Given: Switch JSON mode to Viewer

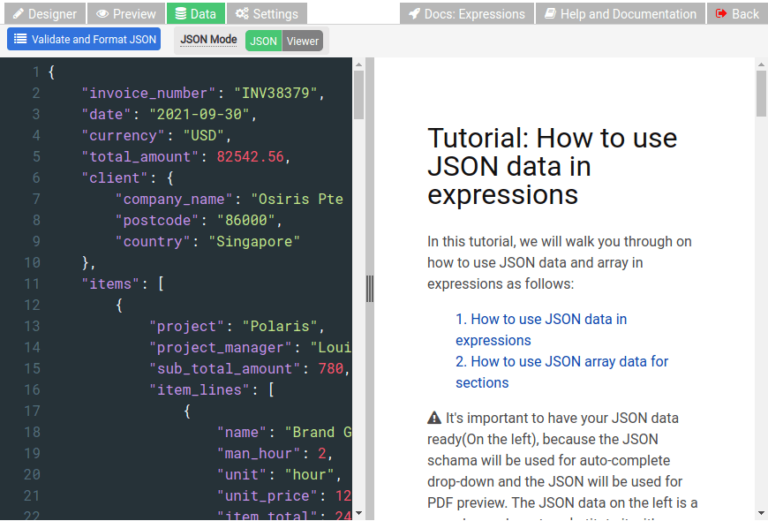Looking at the screenshot, I should pyautogui.click(x=303, y=41).
